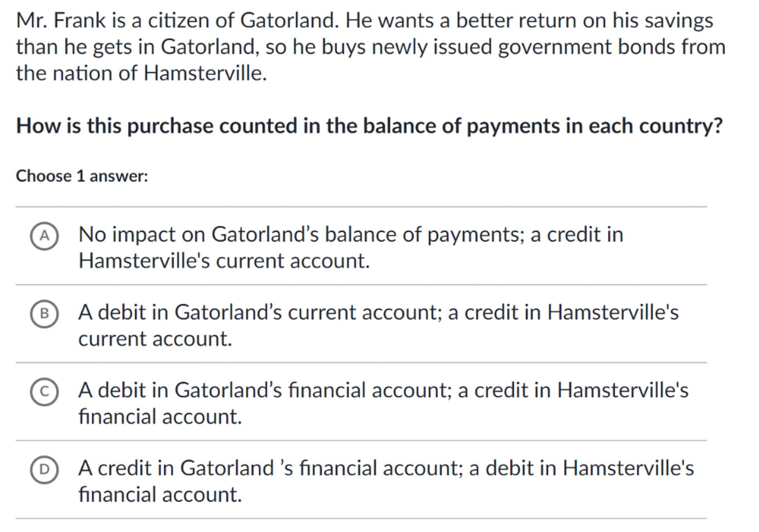
Task: Click "Hamsterville." ending the intro paragraph
Action: click(205, 73)
